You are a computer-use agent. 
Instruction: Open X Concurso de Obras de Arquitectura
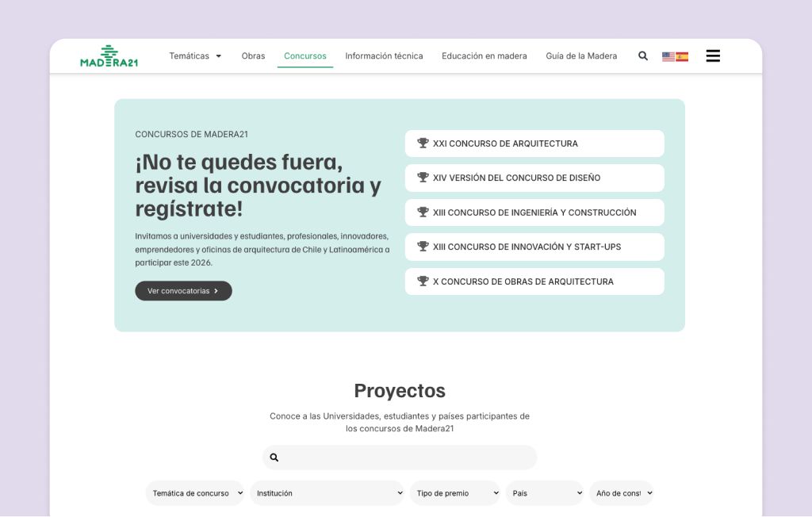(534, 281)
